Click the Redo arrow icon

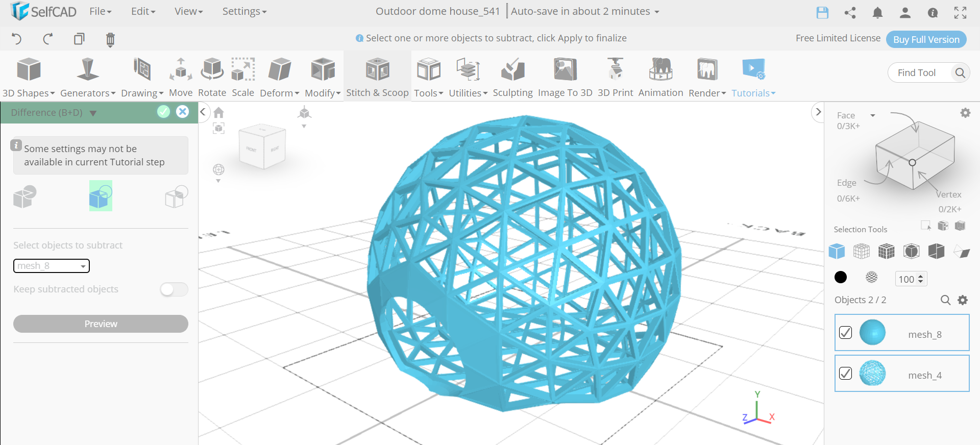(x=48, y=39)
